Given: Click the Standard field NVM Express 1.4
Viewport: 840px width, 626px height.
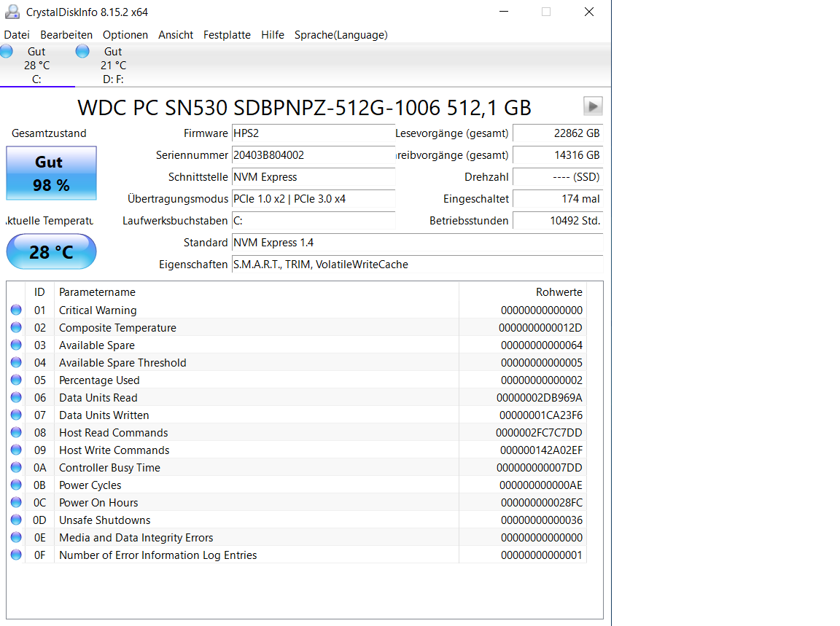Looking at the screenshot, I should tap(417, 243).
